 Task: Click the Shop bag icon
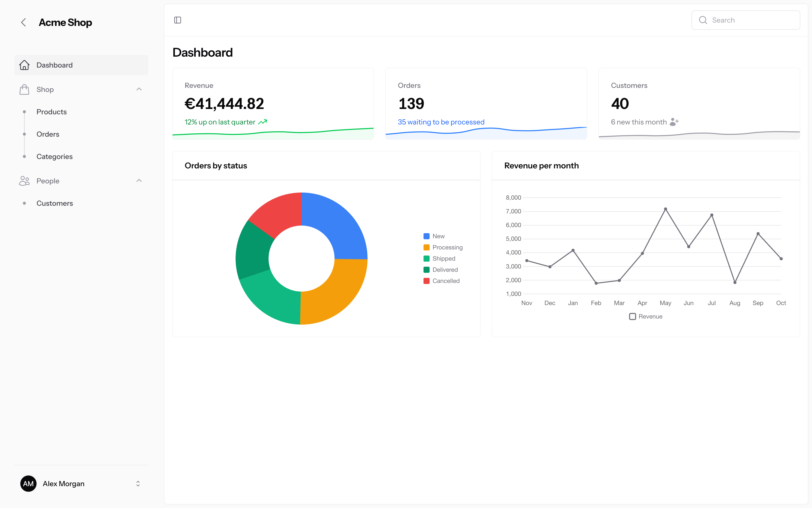point(24,89)
